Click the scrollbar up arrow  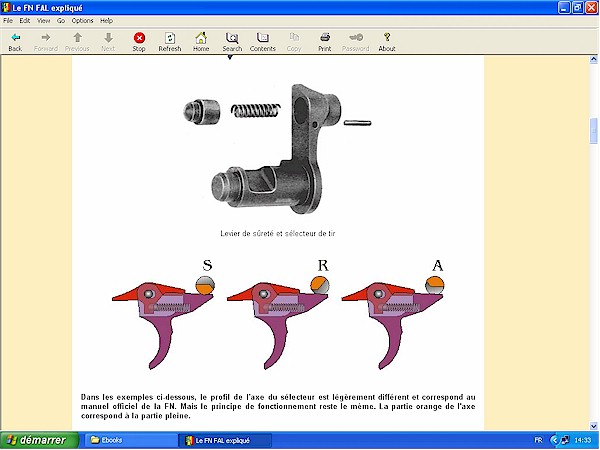pos(593,59)
